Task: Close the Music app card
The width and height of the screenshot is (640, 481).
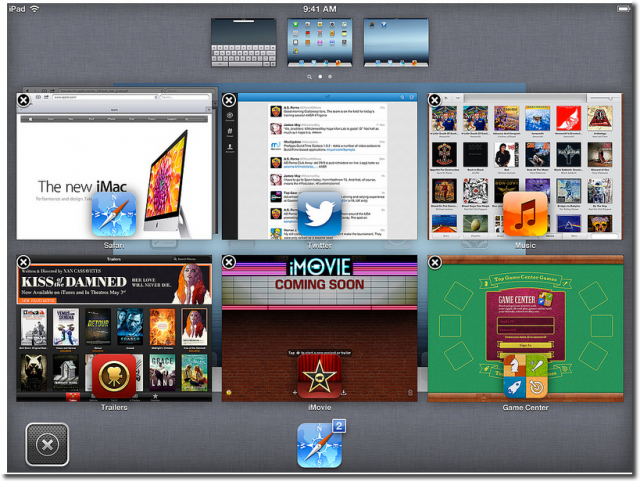Action: [435, 100]
